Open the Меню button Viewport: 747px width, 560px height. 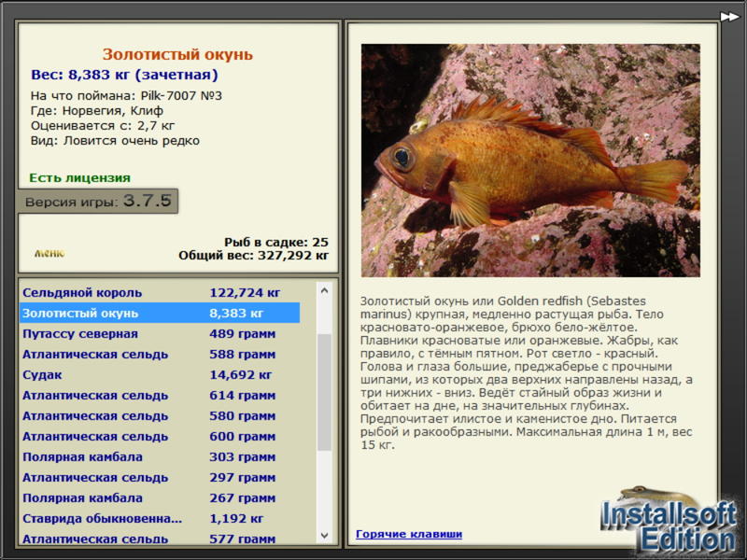(x=49, y=253)
